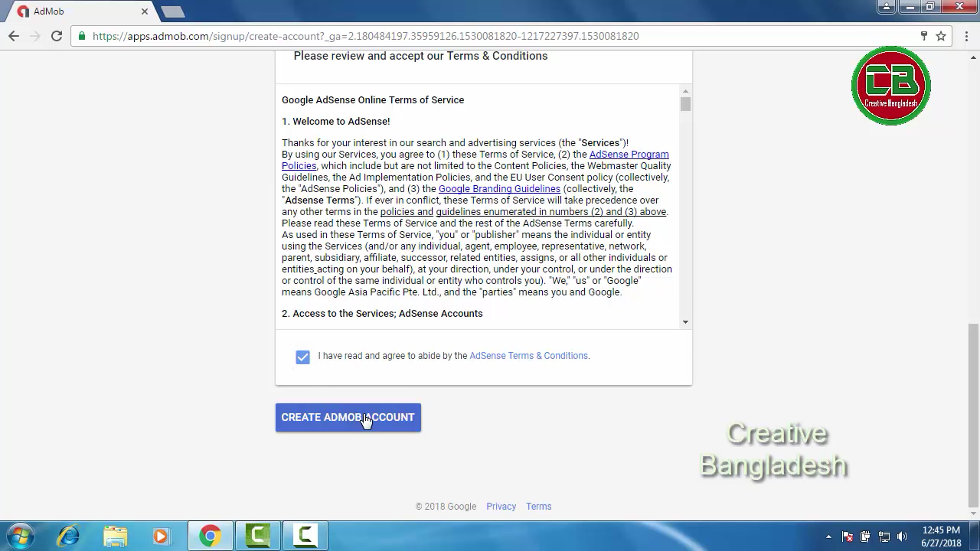Click the address bar URL
Image resolution: width=980 pixels, height=551 pixels.
(x=365, y=36)
